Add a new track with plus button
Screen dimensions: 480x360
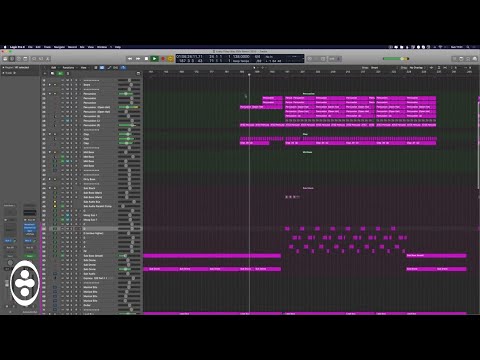pos(45,73)
